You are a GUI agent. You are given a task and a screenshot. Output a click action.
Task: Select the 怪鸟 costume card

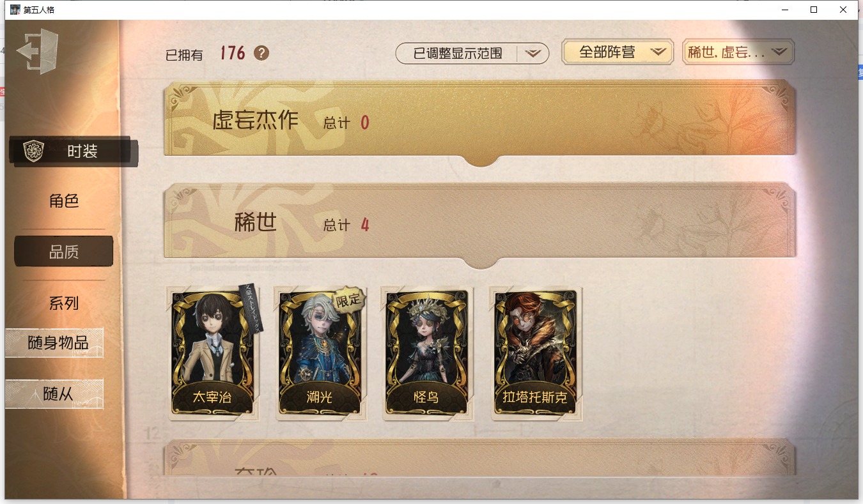click(x=427, y=353)
